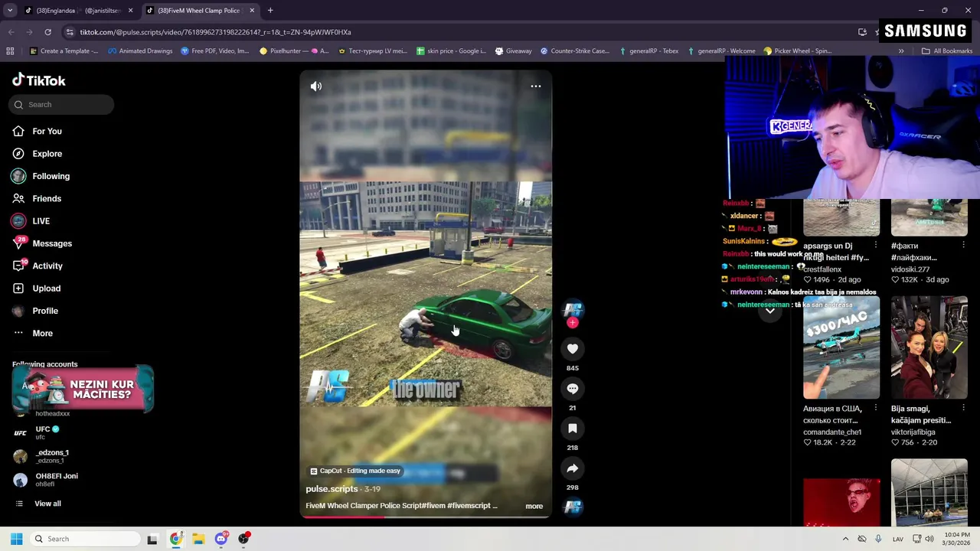Open the Explore page
Image resolution: width=980 pixels, height=551 pixels.
point(47,154)
